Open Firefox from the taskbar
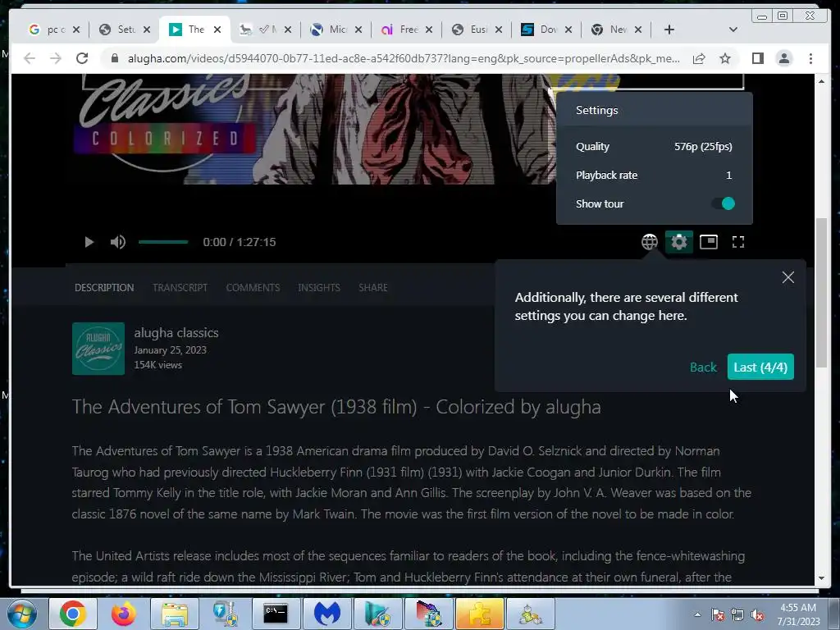 coord(123,614)
